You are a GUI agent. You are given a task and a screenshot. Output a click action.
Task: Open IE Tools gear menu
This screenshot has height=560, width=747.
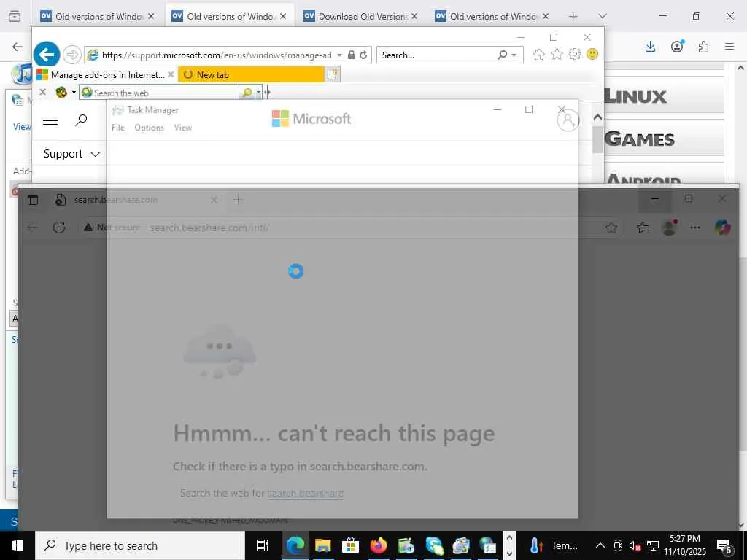coord(575,54)
